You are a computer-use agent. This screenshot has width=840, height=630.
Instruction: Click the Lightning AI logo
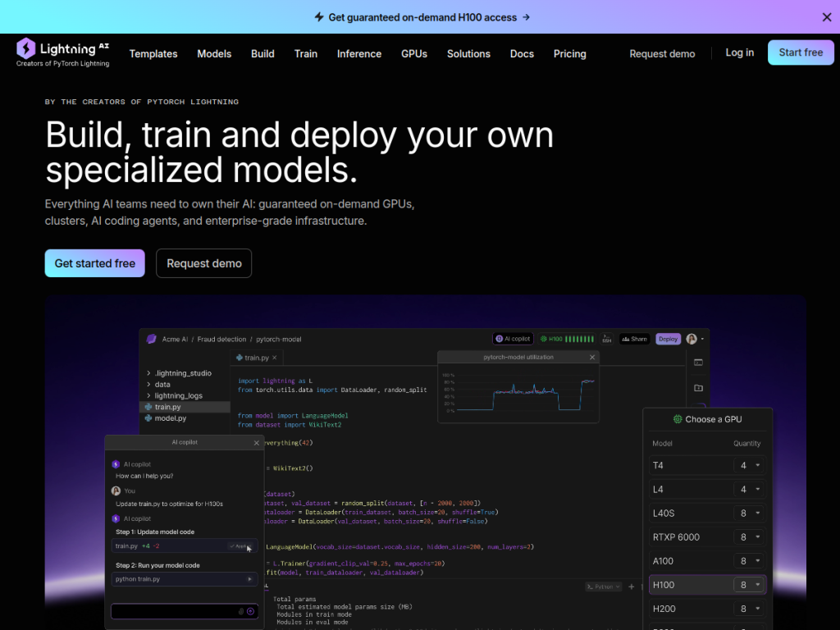coord(62,52)
